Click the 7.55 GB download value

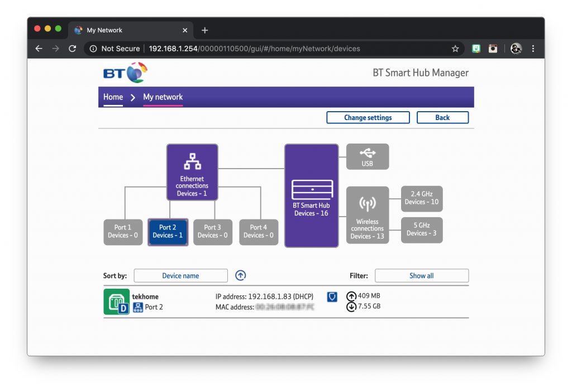point(369,307)
